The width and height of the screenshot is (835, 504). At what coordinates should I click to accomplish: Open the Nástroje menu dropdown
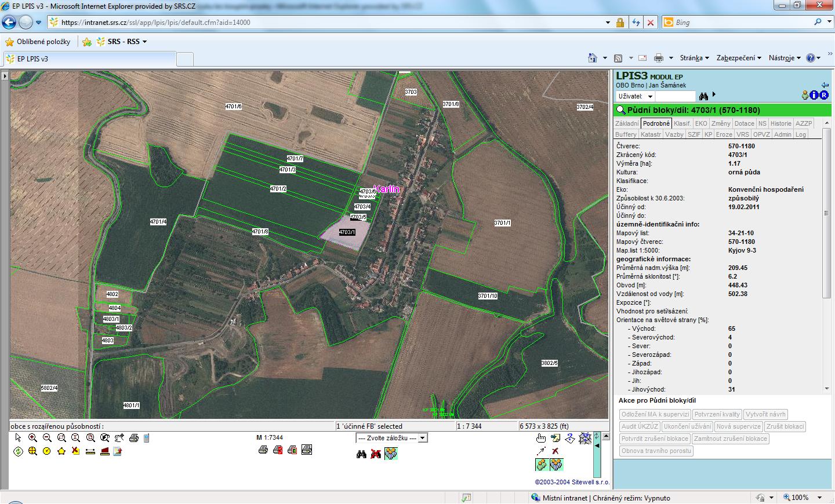[x=785, y=58]
